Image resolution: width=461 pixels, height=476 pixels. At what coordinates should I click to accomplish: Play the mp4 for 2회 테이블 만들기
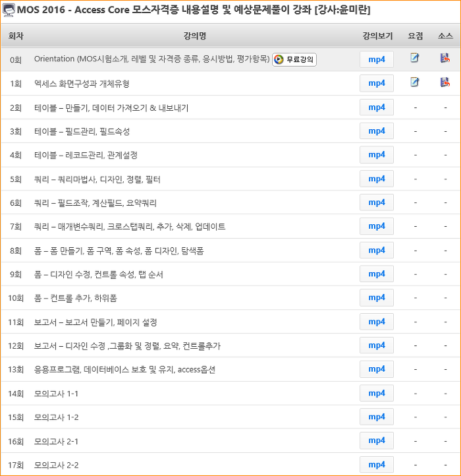(377, 107)
